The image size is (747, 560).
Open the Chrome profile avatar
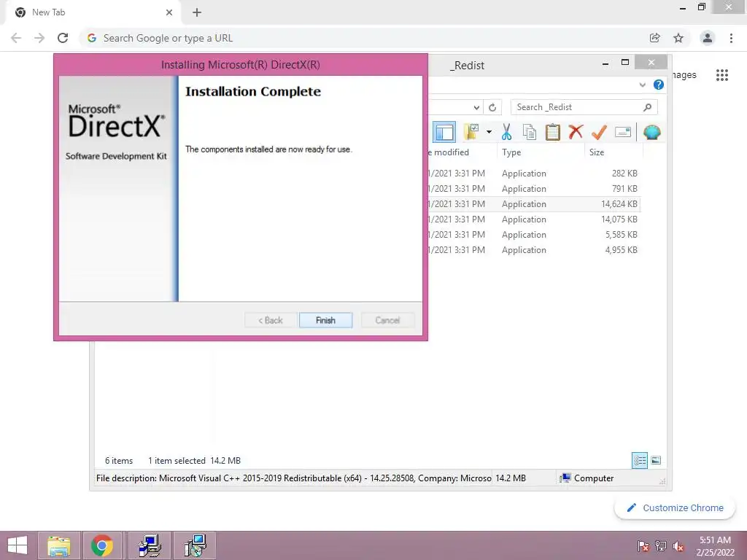pyautogui.click(x=708, y=38)
